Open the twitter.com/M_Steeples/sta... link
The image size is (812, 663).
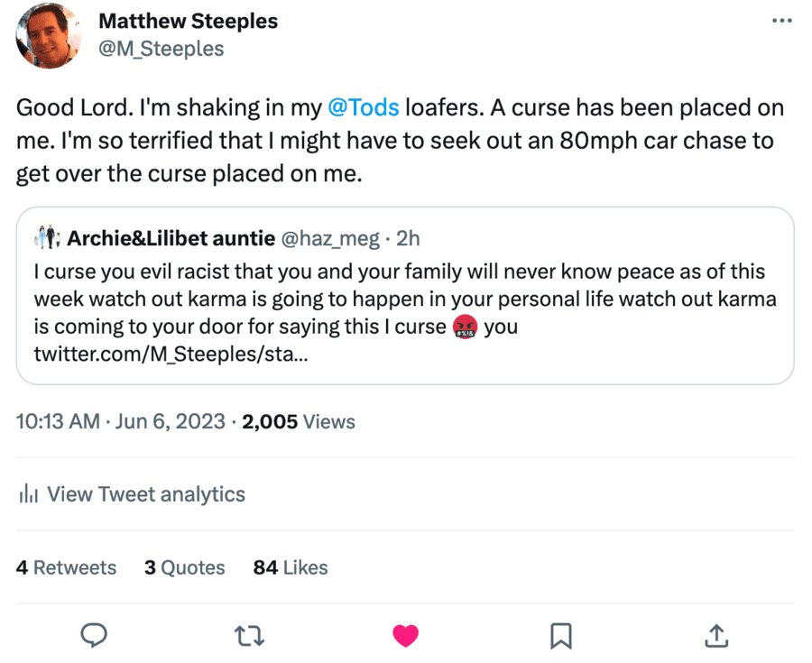click(x=171, y=354)
